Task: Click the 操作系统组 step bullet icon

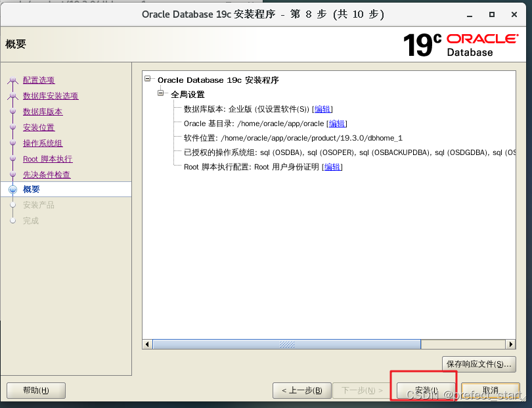Action: 13,143
